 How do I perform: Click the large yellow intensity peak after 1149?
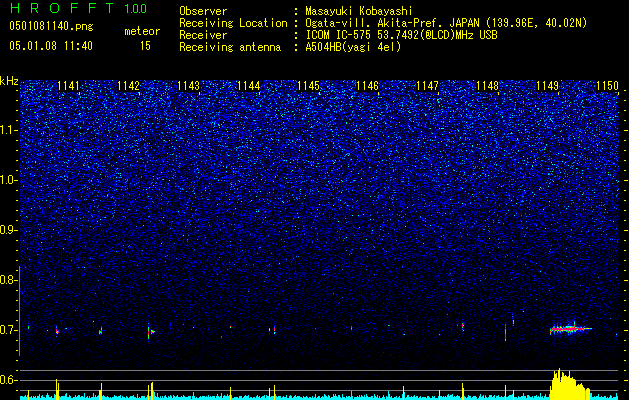(x=570, y=384)
